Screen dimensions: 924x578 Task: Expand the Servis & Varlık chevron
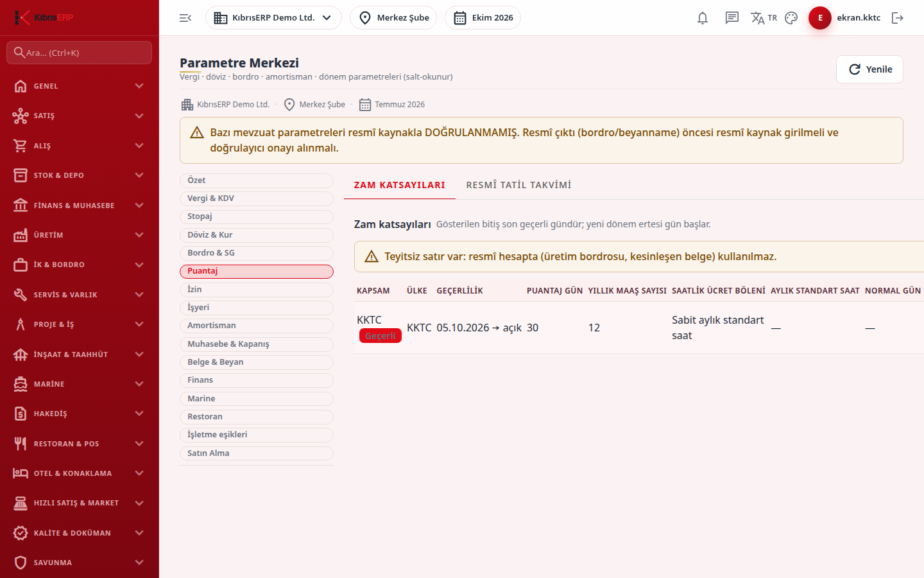(x=139, y=295)
